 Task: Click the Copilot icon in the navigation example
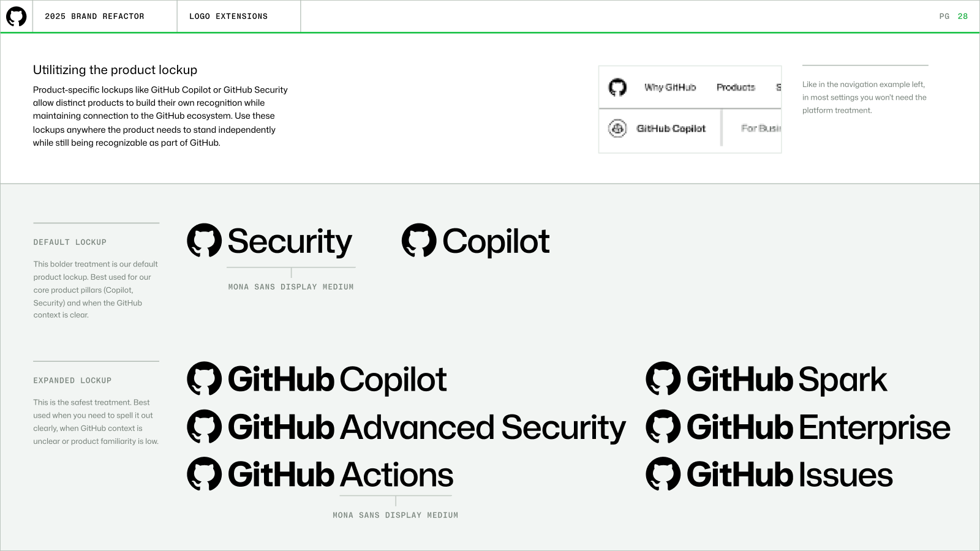click(617, 129)
